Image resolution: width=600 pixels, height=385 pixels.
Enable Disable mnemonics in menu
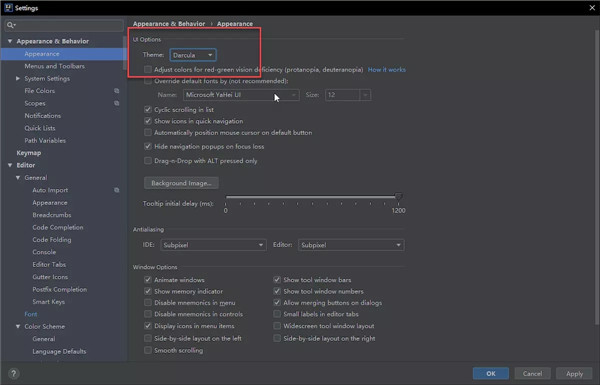[x=148, y=303]
